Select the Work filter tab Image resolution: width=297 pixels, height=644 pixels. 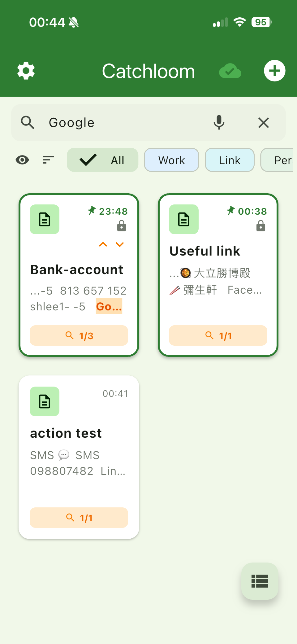(171, 160)
